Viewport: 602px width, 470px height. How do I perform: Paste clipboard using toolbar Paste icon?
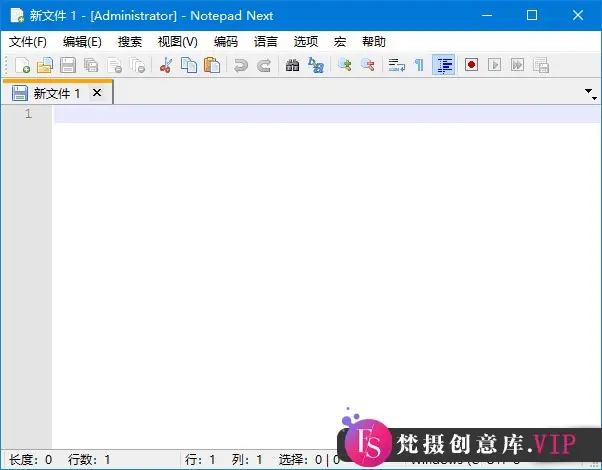(212, 65)
